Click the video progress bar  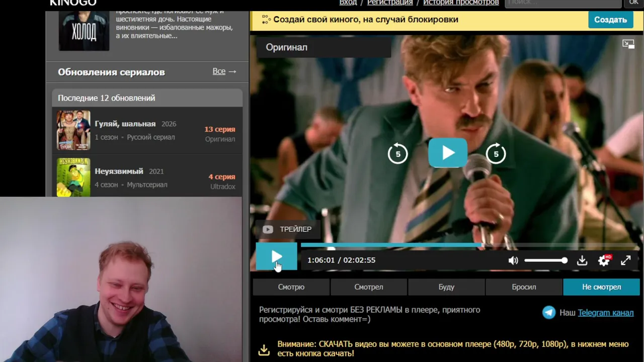point(470,245)
